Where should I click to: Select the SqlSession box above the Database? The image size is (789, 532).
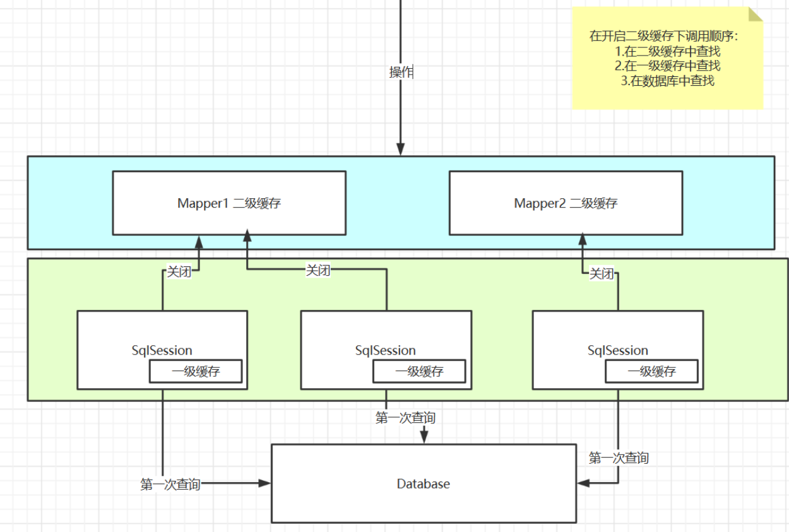pyautogui.click(x=386, y=350)
